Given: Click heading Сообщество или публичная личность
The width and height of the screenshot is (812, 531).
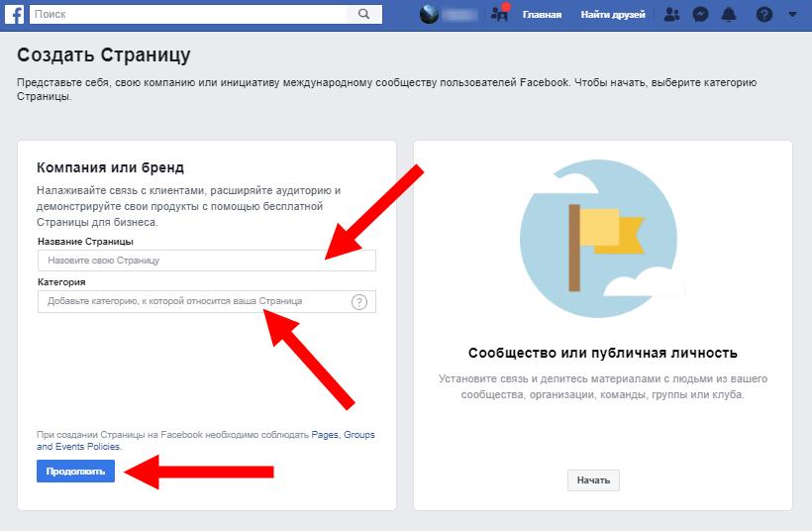Looking at the screenshot, I should click(x=603, y=353).
